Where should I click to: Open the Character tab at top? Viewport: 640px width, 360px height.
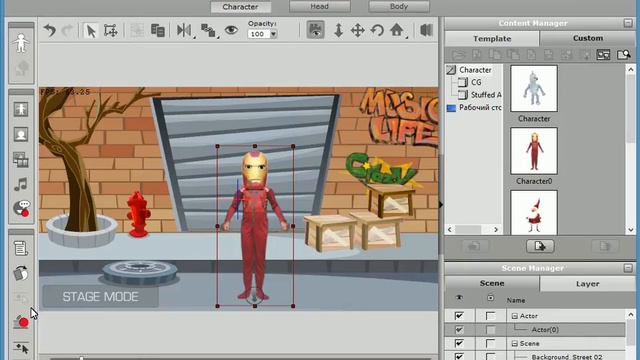(x=240, y=7)
